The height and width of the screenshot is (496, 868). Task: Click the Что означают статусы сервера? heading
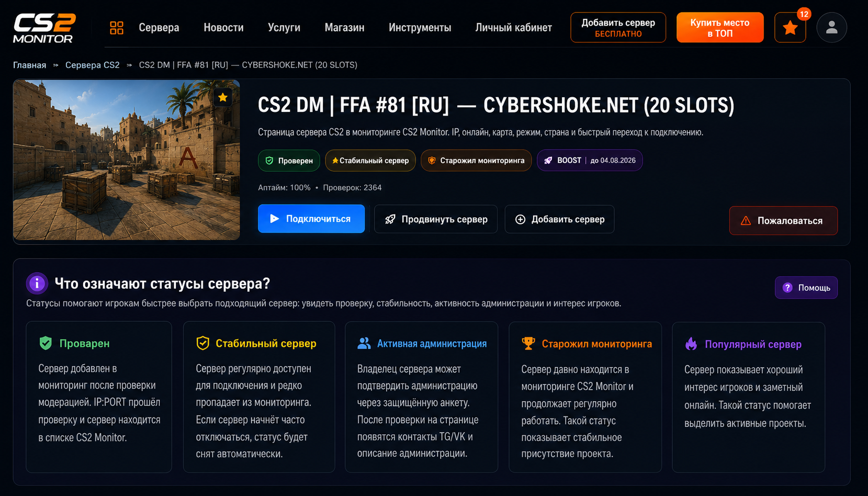162,284
